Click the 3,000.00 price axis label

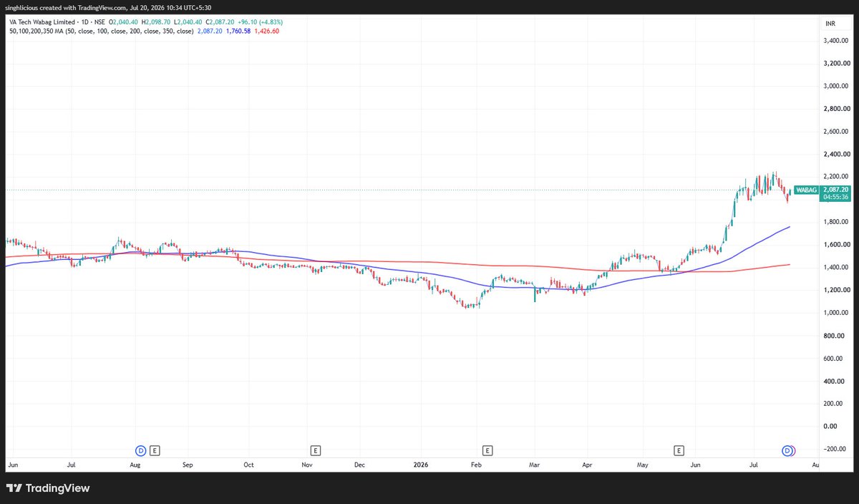837,86
